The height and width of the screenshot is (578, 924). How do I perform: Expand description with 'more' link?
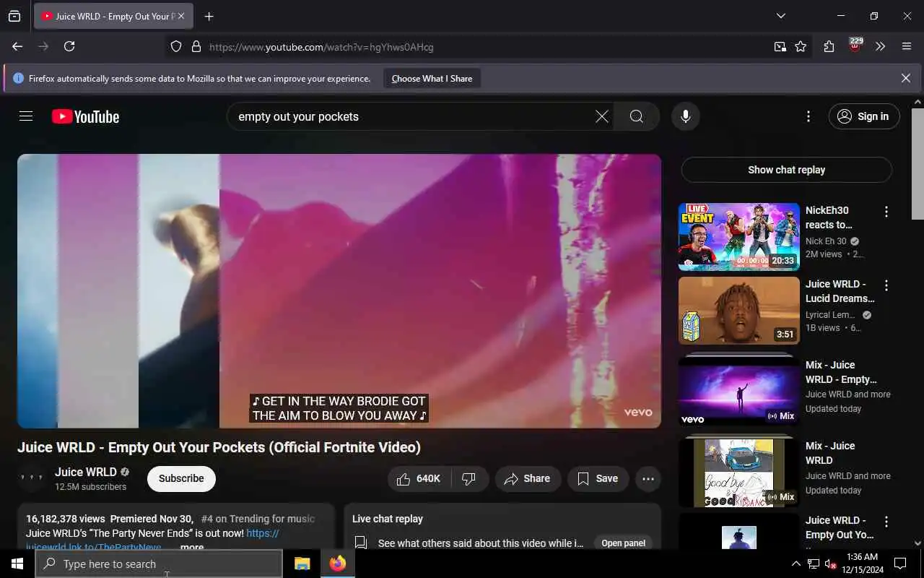coord(192,548)
